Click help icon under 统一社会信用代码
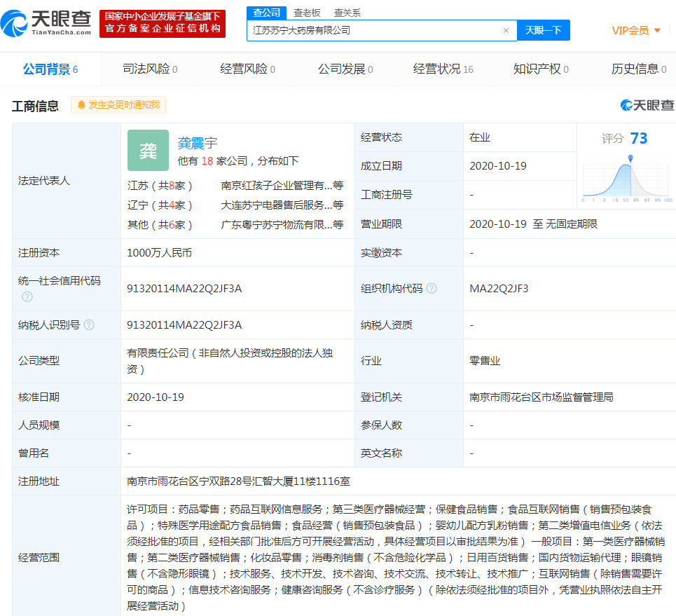Image resolution: width=676 pixels, height=616 pixels. coord(27,296)
